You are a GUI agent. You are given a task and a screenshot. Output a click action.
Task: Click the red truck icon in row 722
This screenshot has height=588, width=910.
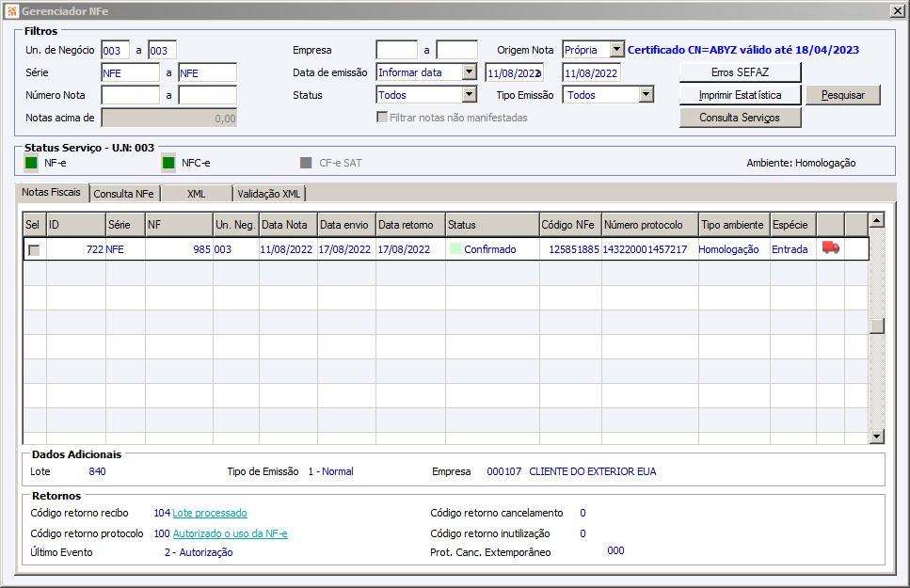tap(830, 248)
